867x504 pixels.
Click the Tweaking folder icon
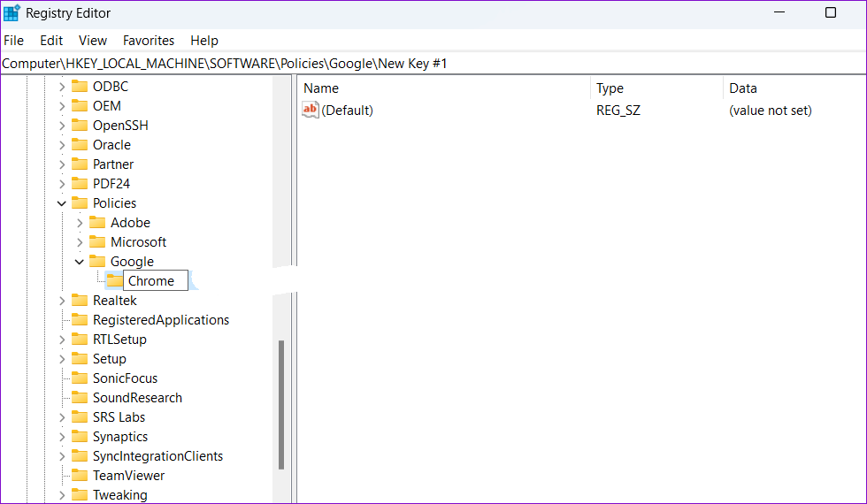tap(80, 494)
